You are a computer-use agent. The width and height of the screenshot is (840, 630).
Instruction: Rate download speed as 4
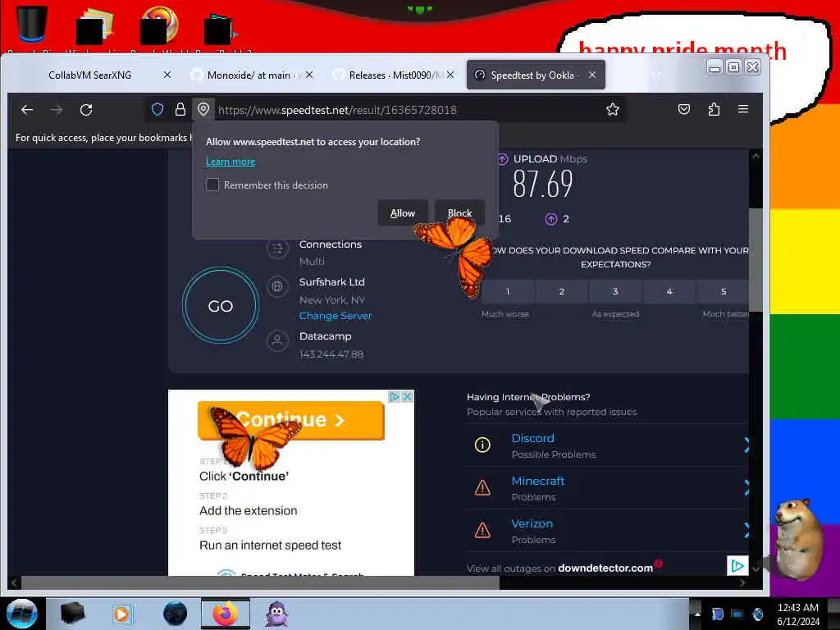click(669, 291)
